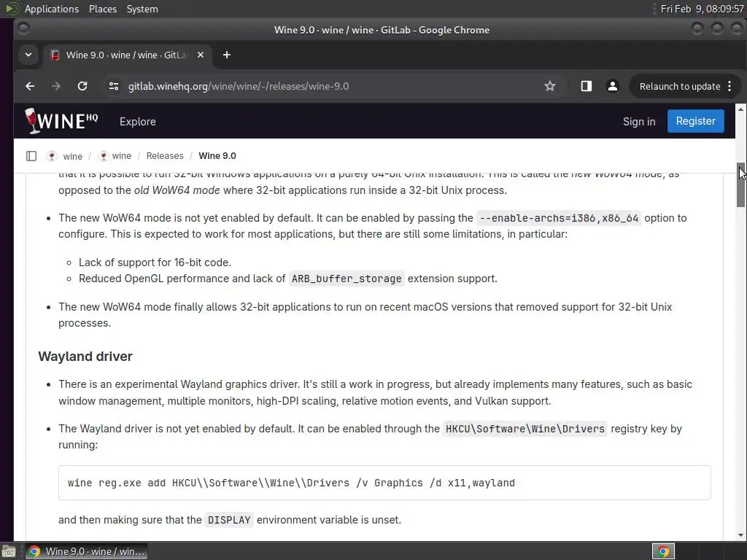Toggle the GitLab sidebar icon
The height and width of the screenshot is (560, 747).
pos(31,156)
